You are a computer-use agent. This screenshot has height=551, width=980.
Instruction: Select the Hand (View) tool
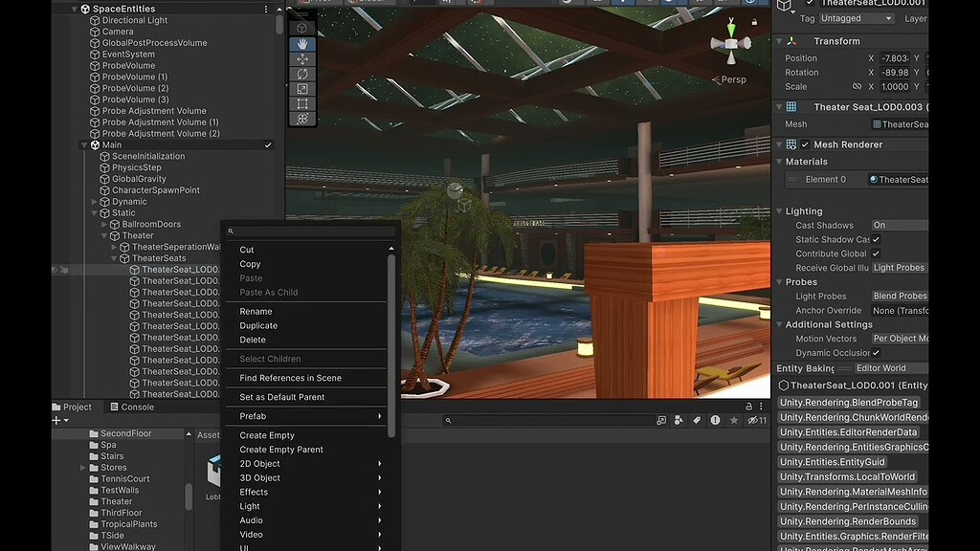[301, 43]
